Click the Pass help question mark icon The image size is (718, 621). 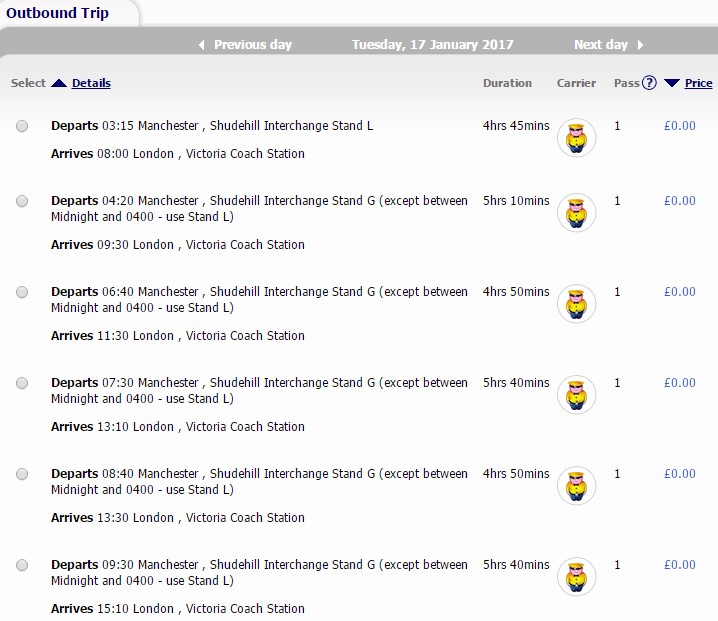(649, 83)
